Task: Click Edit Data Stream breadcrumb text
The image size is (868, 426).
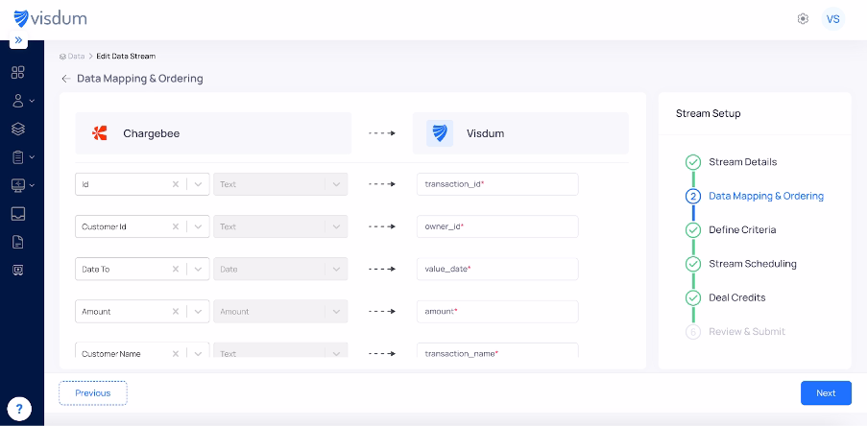Action: pos(126,56)
